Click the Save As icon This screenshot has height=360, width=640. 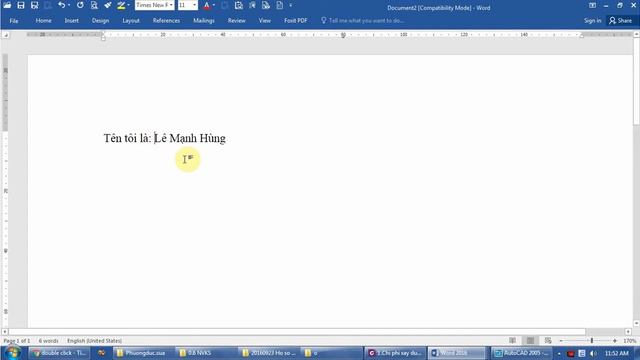(x=34, y=5)
